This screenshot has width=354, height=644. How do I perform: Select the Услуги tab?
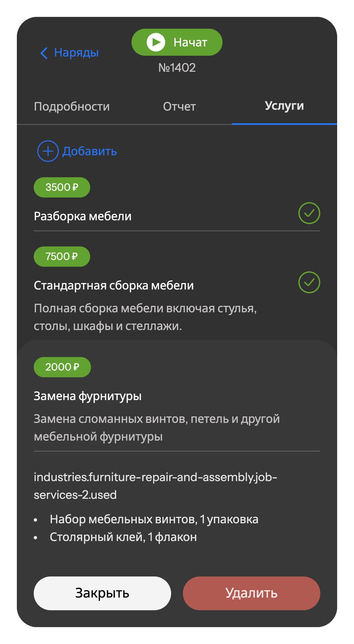click(284, 106)
